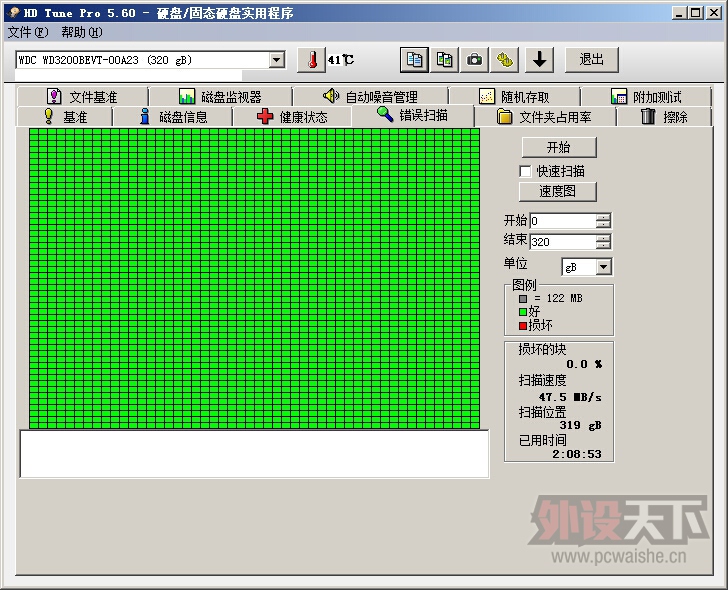This screenshot has height=590, width=728.
Task: Click the 47.5 MB/s scan speed value
Action: pos(570,397)
